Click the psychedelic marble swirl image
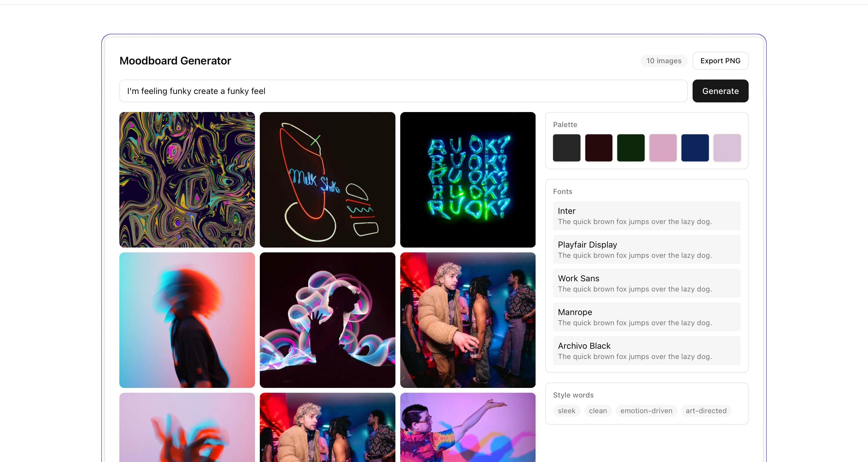The height and width of the screenshot is (462, 868). 187,179
